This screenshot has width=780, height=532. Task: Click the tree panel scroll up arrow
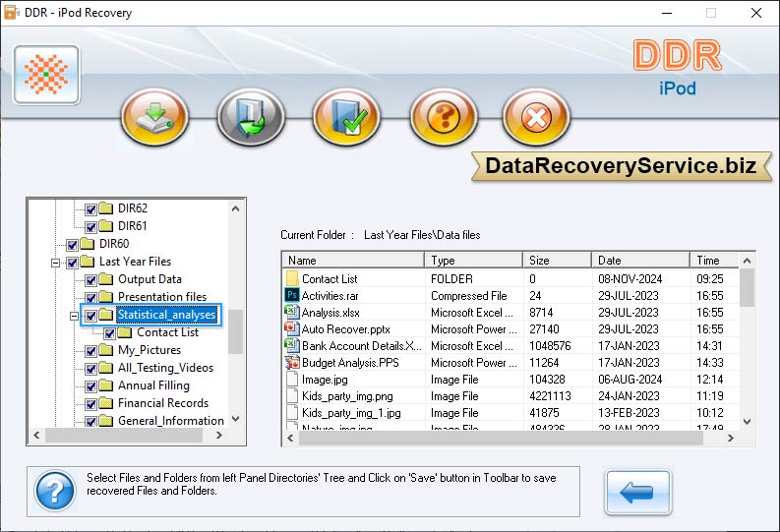(236, 208)
